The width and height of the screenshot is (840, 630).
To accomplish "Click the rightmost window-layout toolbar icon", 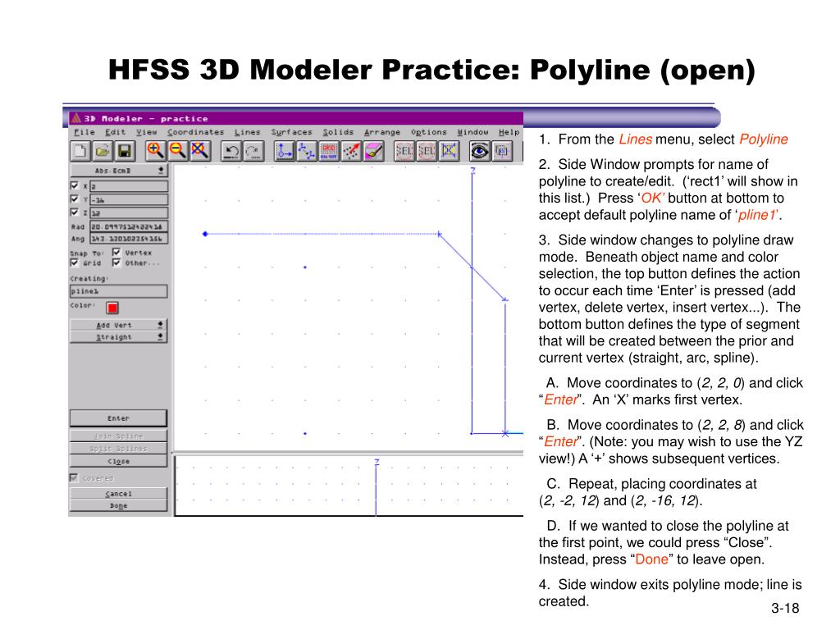I will coord(502,151).
